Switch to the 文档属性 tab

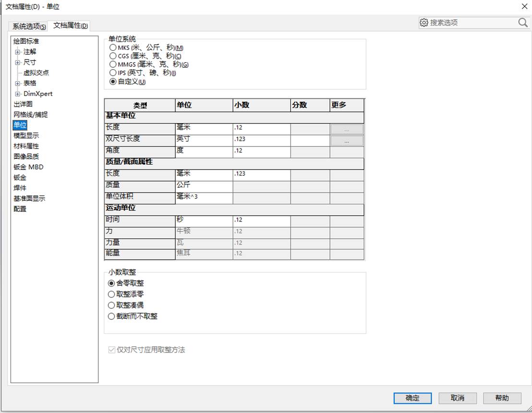[70, 25]
